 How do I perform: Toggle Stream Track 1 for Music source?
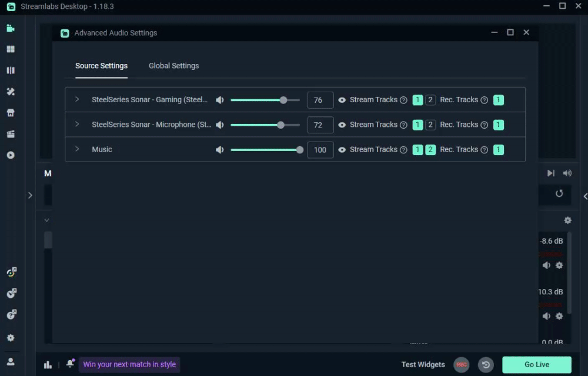[417, 150]
